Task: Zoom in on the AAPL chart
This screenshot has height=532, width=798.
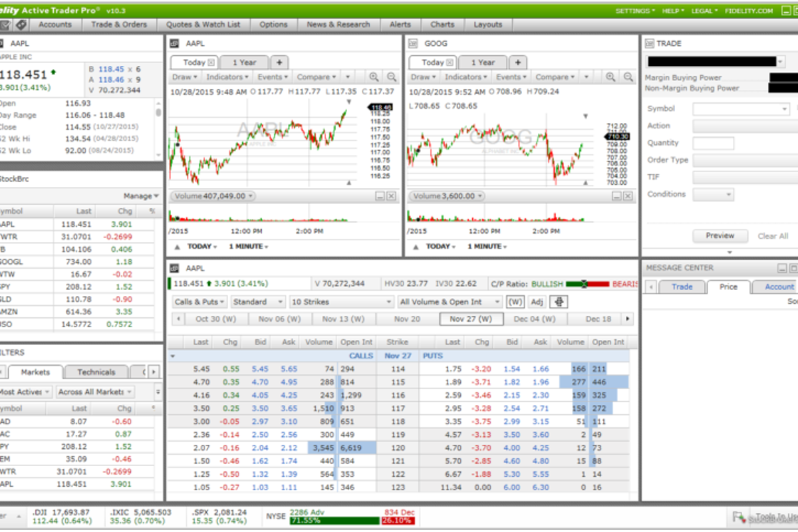Action: pos(374,77)
